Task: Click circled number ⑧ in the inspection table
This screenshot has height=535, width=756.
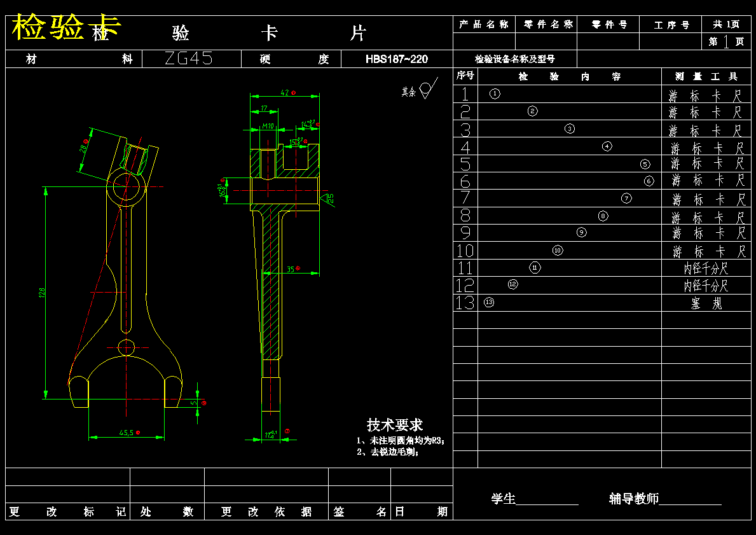Action: point(603,216)
